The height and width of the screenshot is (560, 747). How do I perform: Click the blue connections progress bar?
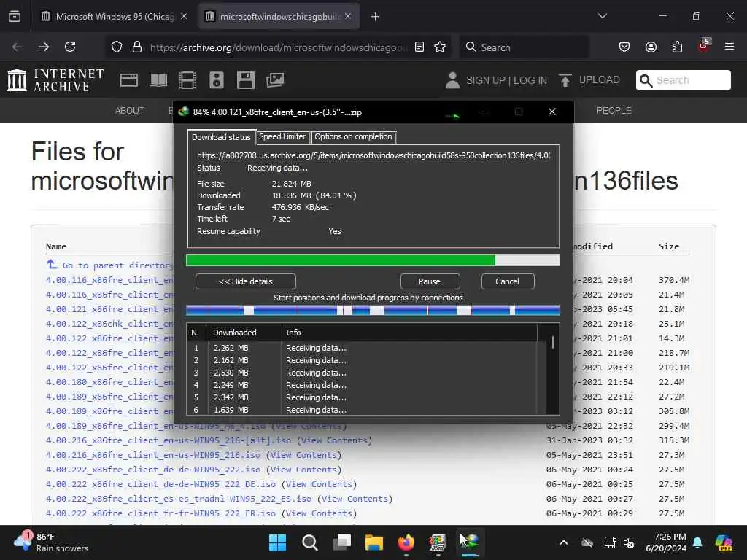point(373,311)
